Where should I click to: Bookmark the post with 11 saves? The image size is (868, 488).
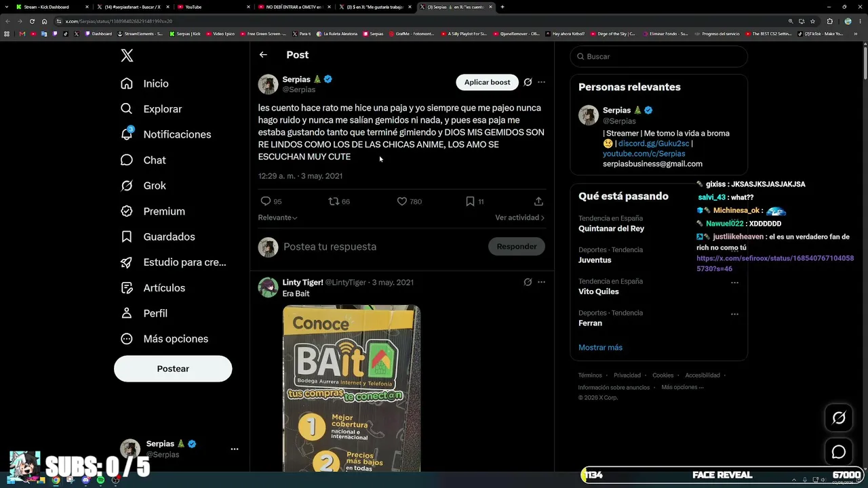(470, 201)
